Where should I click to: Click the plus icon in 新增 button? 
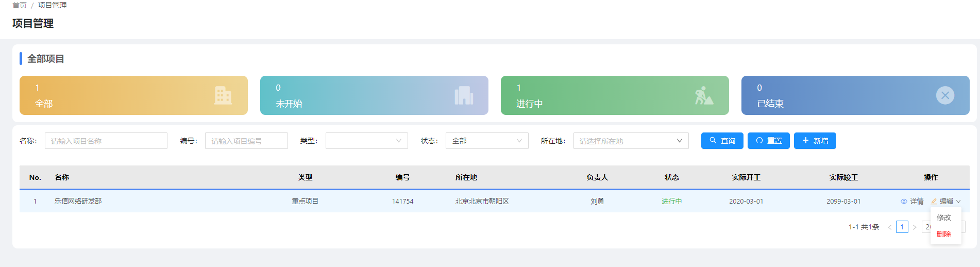pyautogui.click(x=806, y=141)
